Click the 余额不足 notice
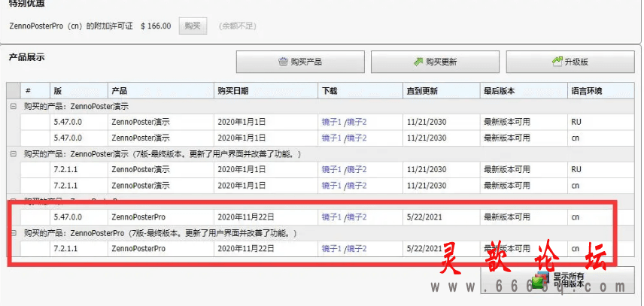 click(x=238, y=26)
